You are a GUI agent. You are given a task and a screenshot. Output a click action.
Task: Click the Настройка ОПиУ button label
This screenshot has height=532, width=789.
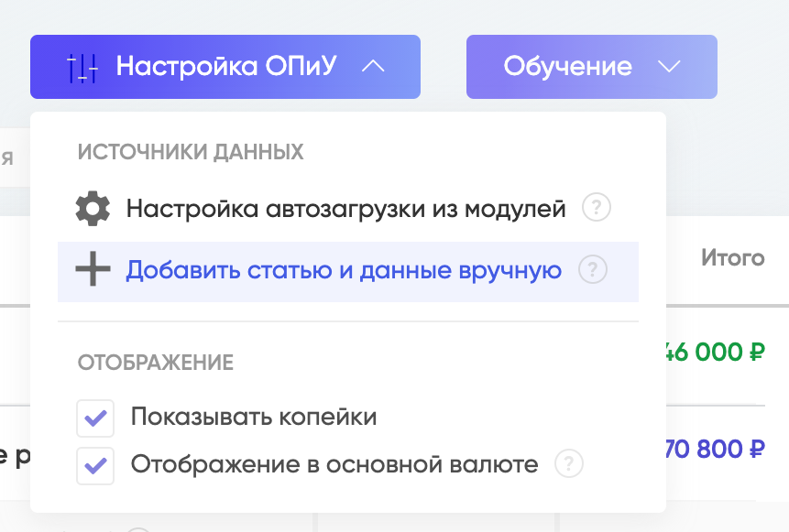click(x=226, y=66)
